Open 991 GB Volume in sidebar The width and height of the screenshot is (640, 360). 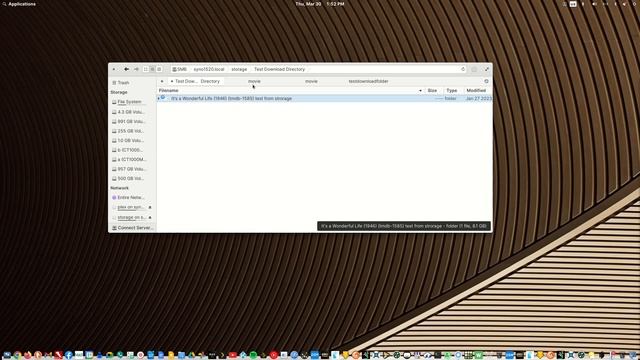coord(128,122)
